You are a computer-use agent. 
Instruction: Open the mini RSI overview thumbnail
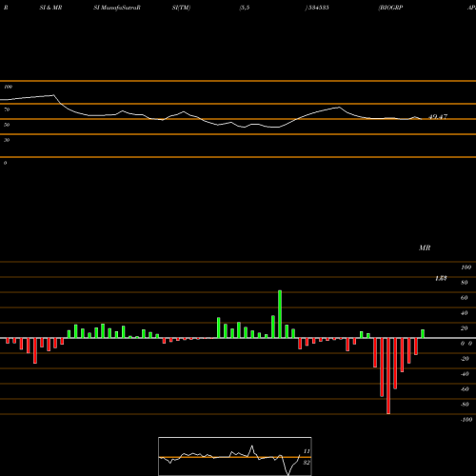coord(235,456)
